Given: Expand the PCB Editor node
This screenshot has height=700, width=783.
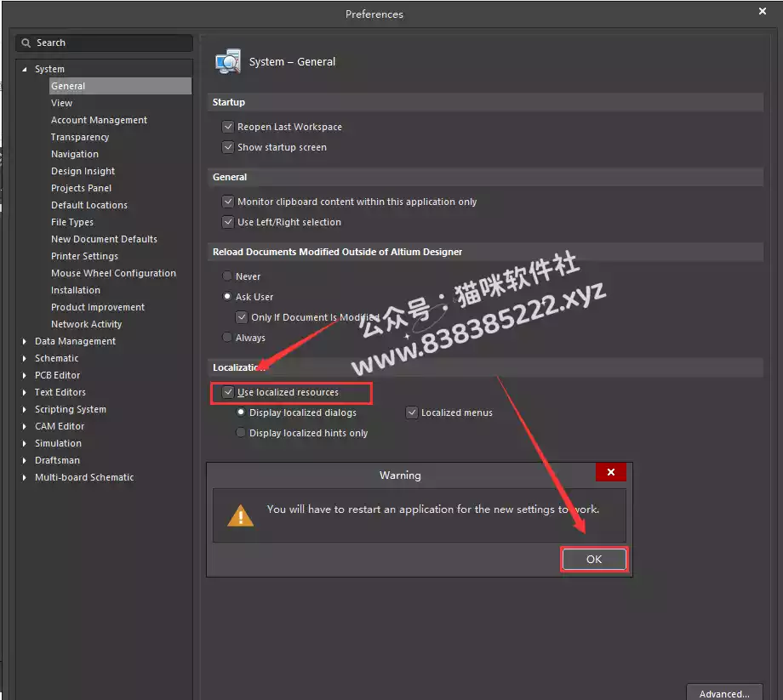Looking at the screenshot, I should (25, 375).
